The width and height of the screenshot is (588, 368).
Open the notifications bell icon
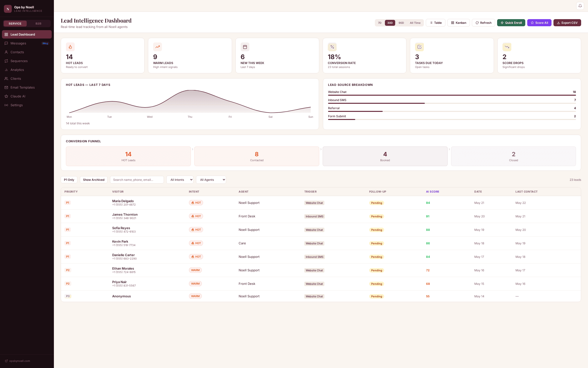(580, 6)
